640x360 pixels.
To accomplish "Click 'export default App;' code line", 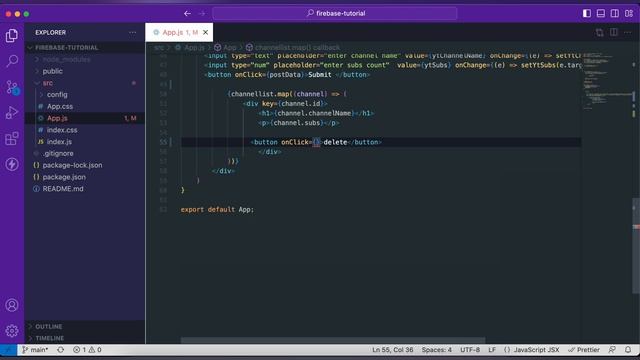I will [x=217, y=209].
